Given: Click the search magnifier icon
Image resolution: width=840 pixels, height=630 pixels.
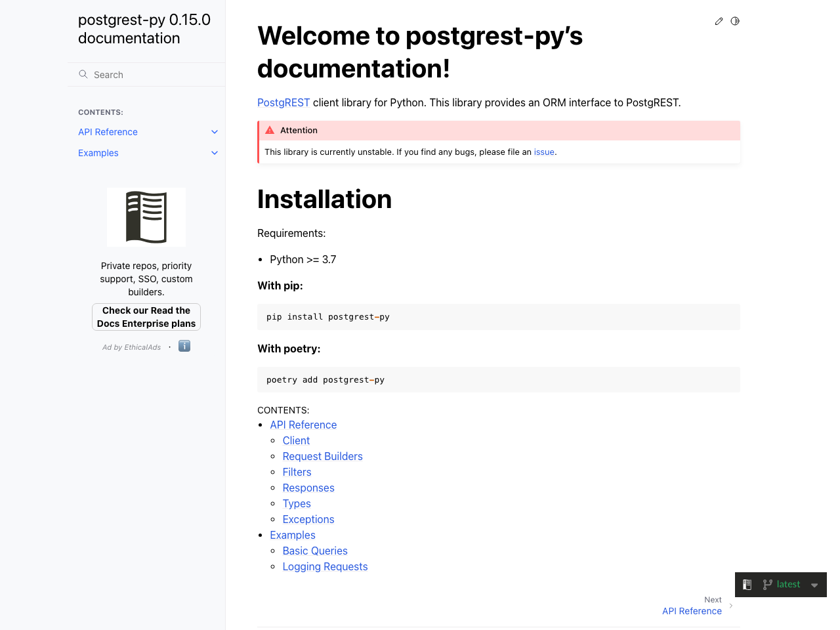Looking at the screenshot, I should pos(83,74).
